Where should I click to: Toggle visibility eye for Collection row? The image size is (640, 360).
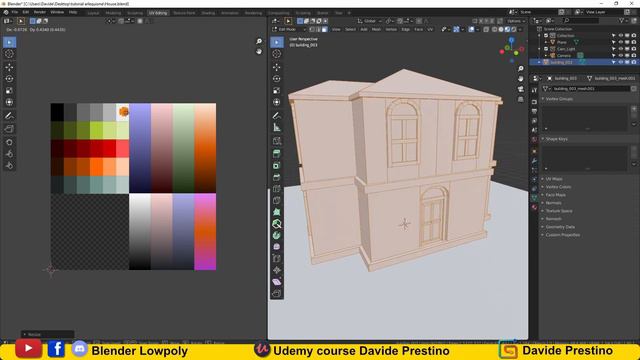(x=620, y=36)
